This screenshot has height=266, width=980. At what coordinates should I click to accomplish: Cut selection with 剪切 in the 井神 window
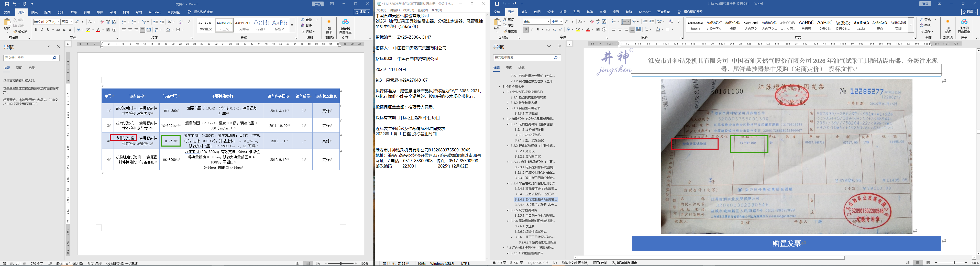(509, 19)
